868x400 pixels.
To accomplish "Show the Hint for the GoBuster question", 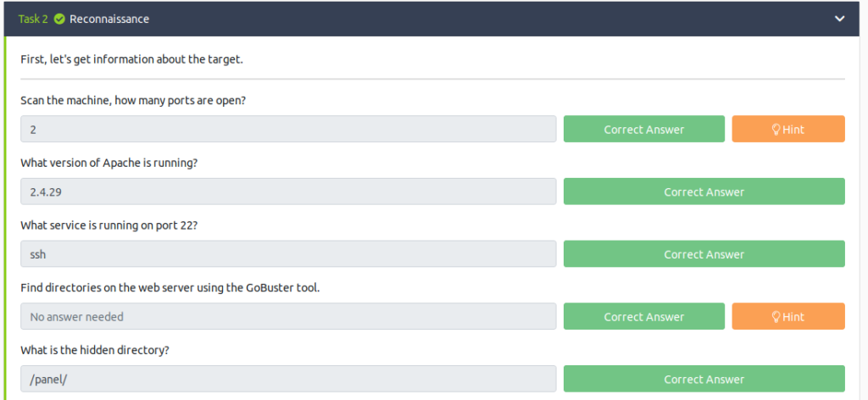I will tap(787, 317).
